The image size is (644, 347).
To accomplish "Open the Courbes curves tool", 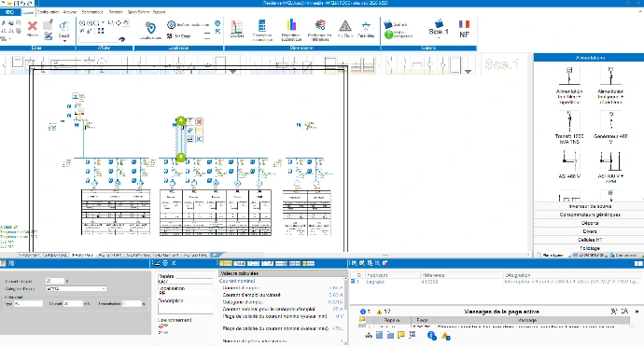I will pos(236,29).
